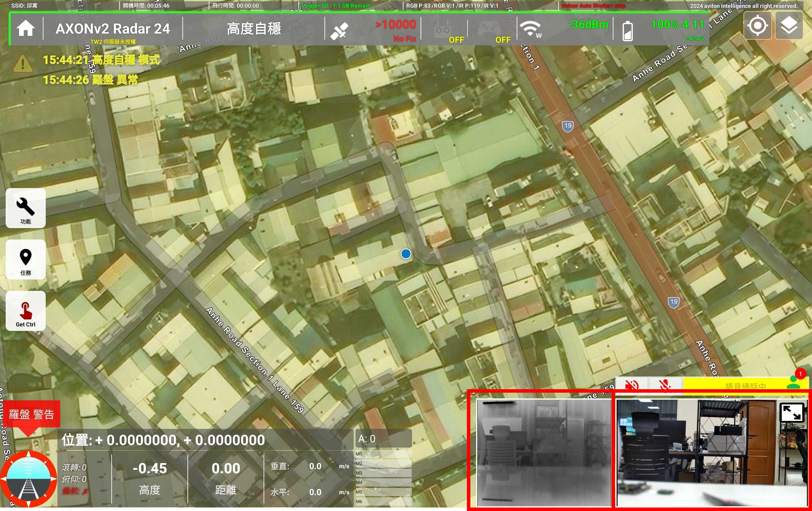812x511 pixels.
Task: Expand the RGB camera view to fullscreen
Action: pos(791,412)
